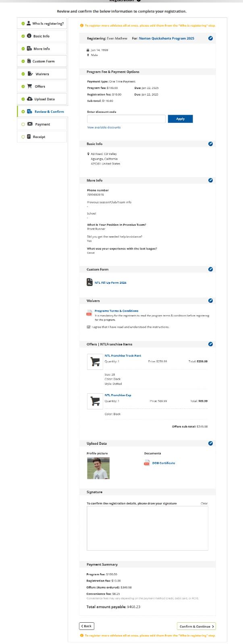Click Confirm & Continue
243x644 pixels.
pos(196,626)
